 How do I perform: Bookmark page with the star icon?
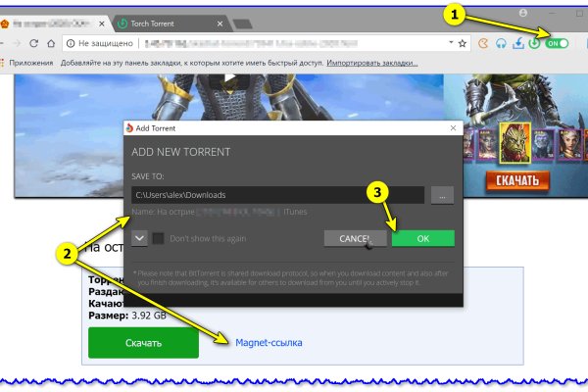coord(462,44)
